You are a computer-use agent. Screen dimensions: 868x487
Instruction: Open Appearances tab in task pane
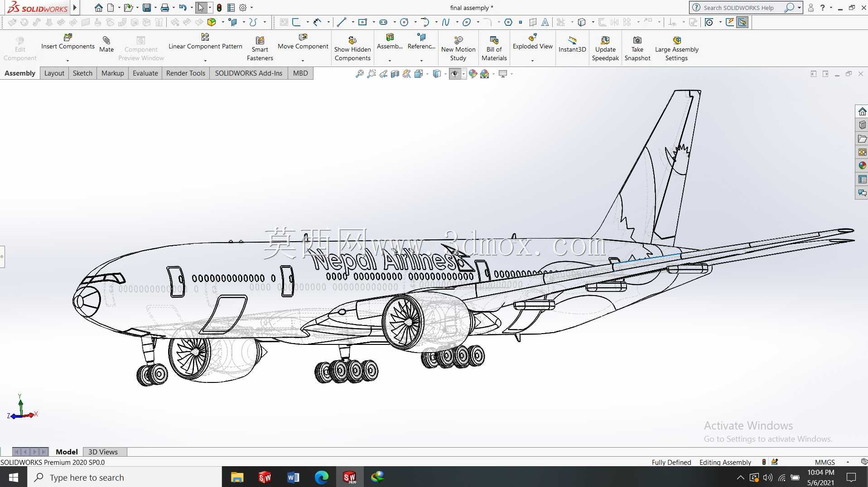click(x=862, y=166)
